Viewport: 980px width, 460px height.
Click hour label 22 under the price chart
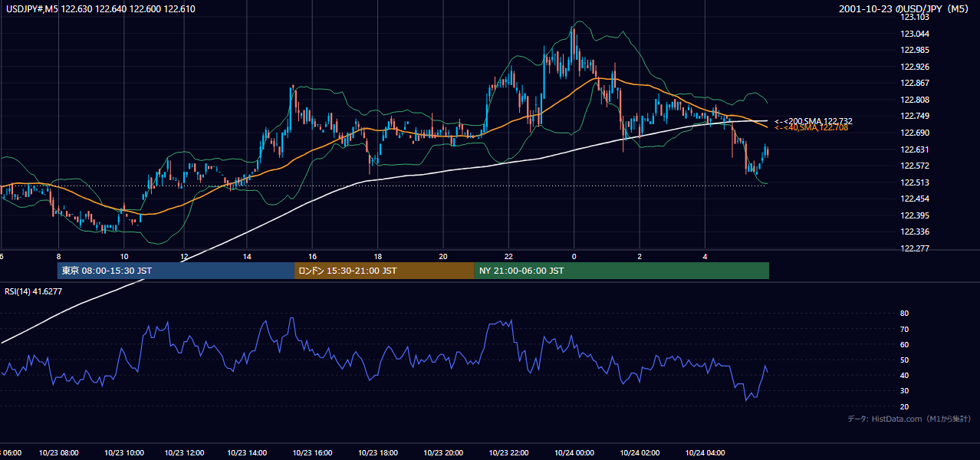click(x=508, y=256)
